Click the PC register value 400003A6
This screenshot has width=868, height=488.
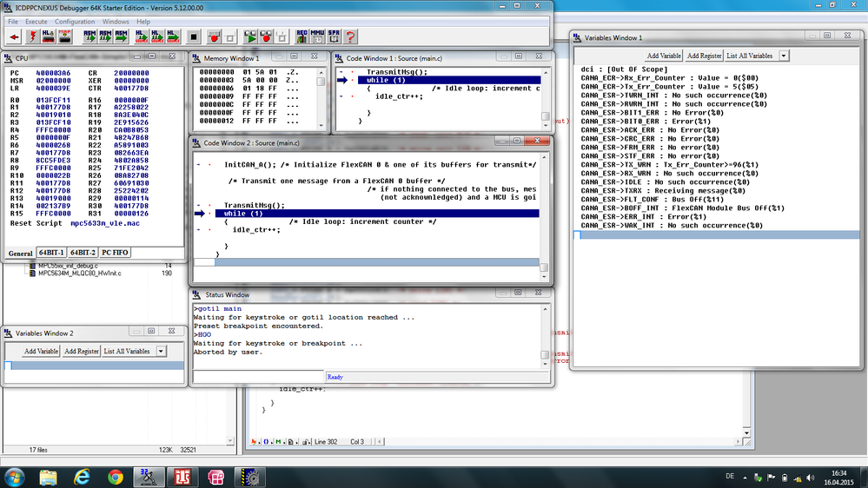coord(53,73)
